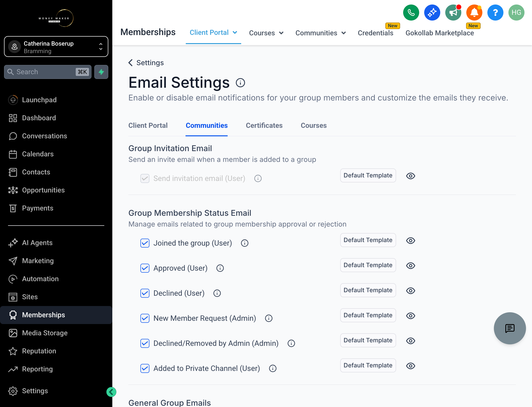The height and width of the screenshot is (407, 532).
Task: Open the bell notifications icon
Action: (x=474, y=13)
